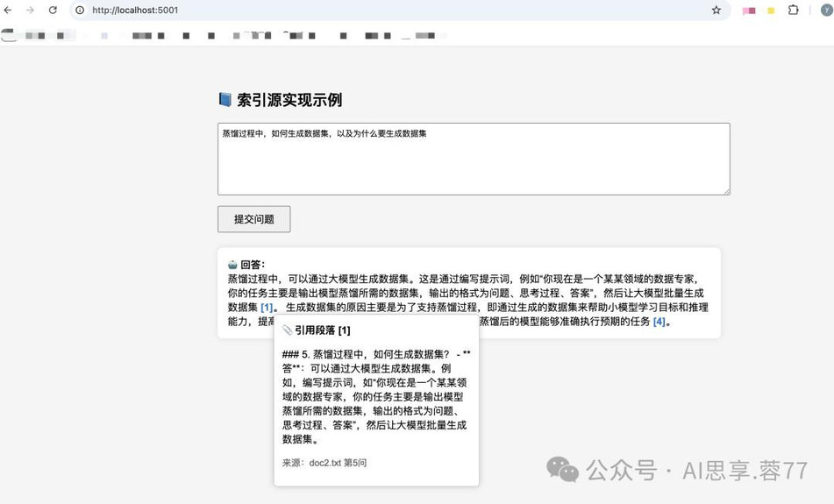Focus the address bar showing localhost:5001
This screenshot has height=504, width=834.
click(x=399, y=11)
